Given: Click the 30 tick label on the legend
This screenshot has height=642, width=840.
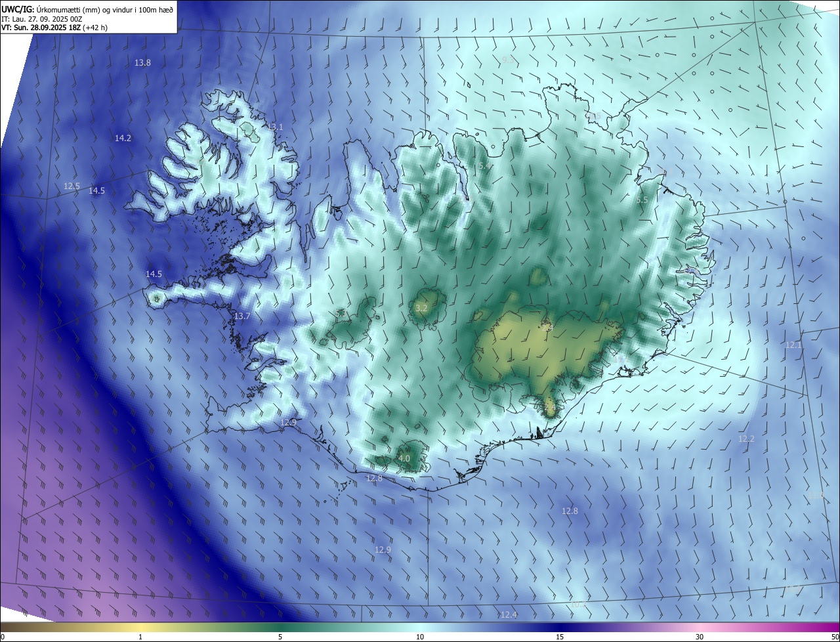Looking at the screenshot, I should coord(700,637).
